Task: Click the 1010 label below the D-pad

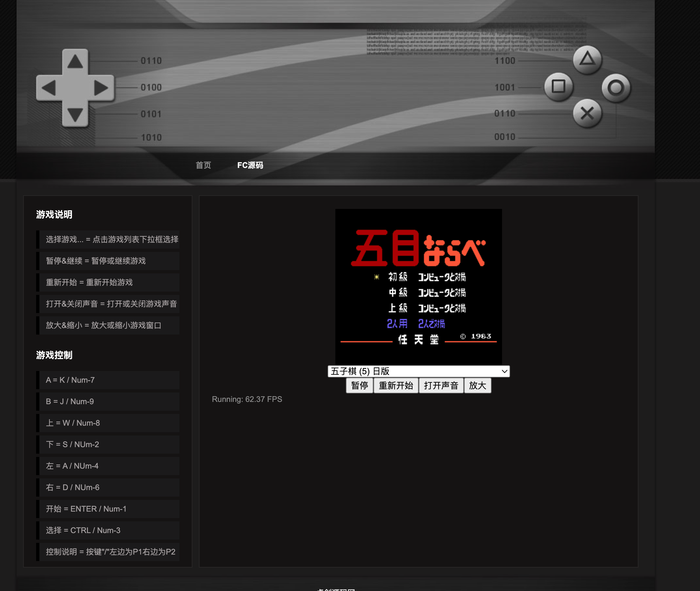Action: (151, 138)
